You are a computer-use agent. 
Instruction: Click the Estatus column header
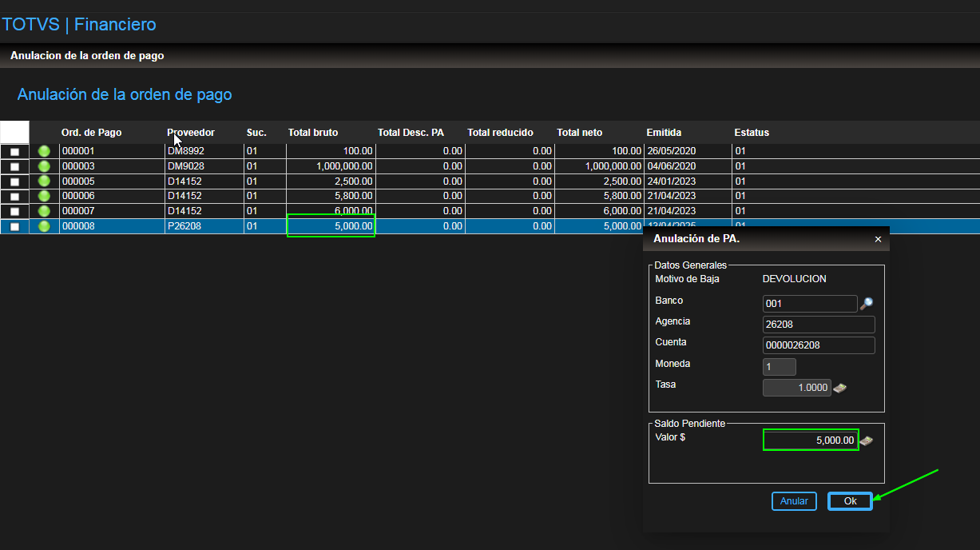[752, 133]
